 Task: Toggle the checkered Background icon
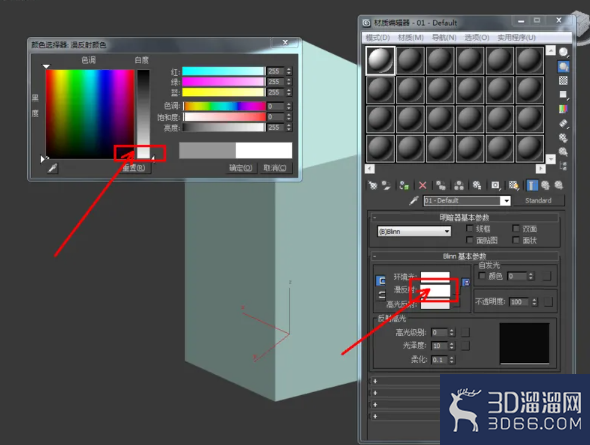pyautogui.click(x=563, y=80)
